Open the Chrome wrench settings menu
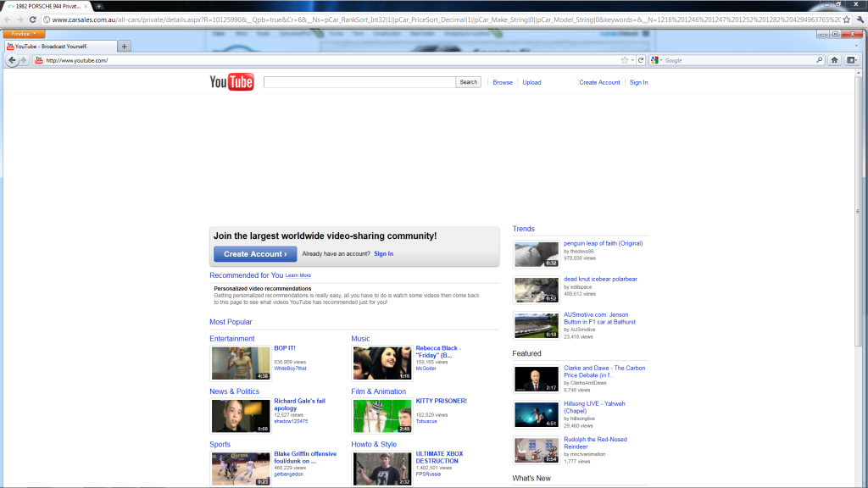Screen dimensions: 868x488 tap(860, 19)
